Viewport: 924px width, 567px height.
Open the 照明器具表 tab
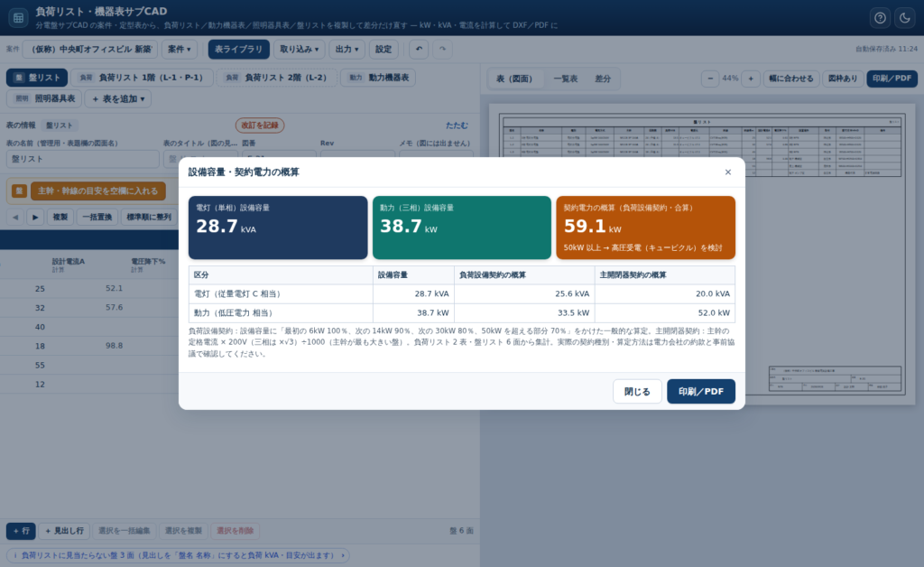coord(45,98)
